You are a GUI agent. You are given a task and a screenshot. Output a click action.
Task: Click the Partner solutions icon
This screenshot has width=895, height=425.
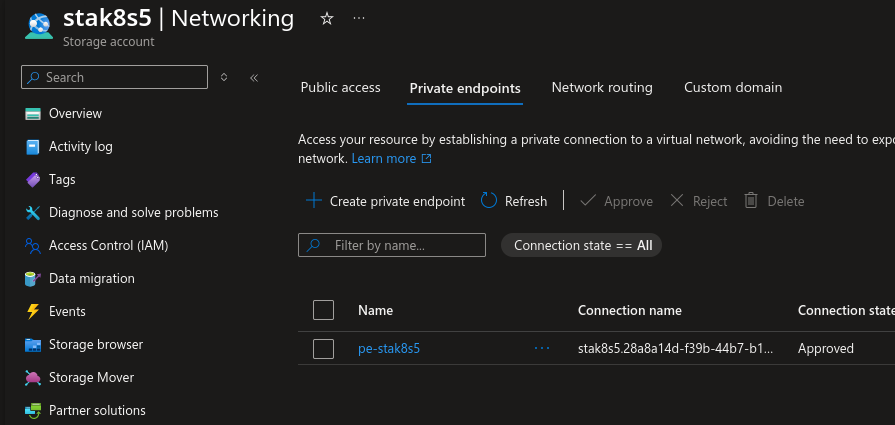[33, 411]
